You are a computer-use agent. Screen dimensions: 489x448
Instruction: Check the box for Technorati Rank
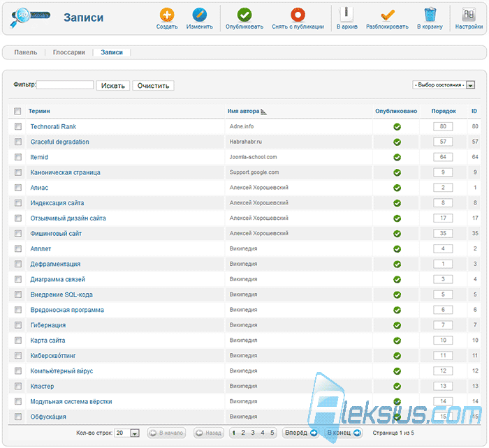[18, 126]
